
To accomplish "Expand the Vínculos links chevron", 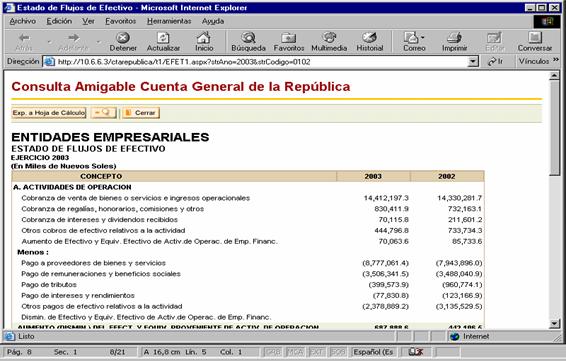I will point(556,60).
